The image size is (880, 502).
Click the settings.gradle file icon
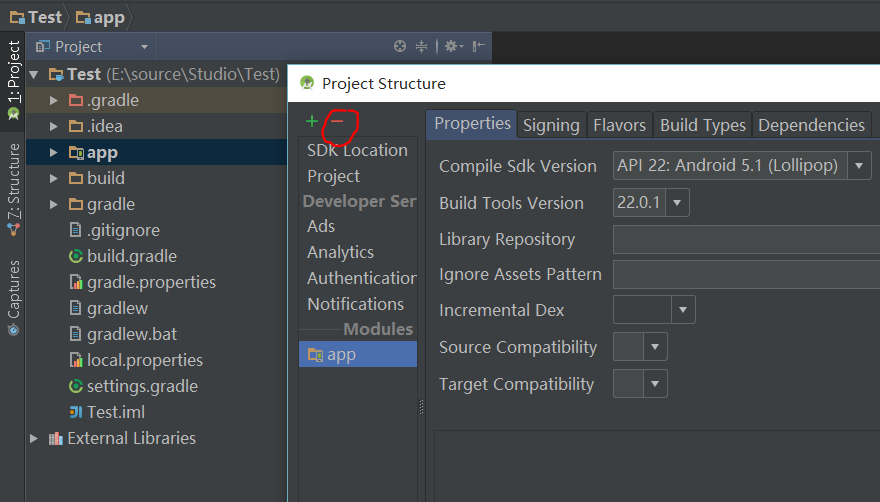click(76, 386)
